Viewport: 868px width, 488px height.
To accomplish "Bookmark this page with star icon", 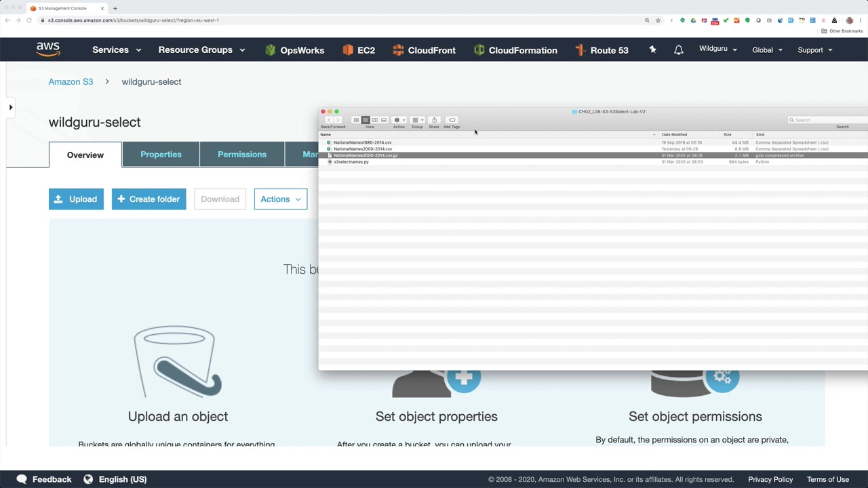I will 658,20.
